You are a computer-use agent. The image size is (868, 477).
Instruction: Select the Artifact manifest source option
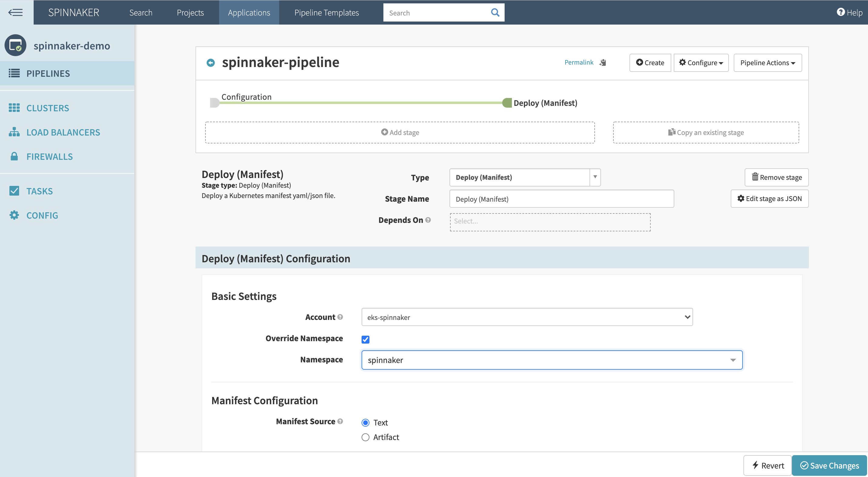point(365,437)
